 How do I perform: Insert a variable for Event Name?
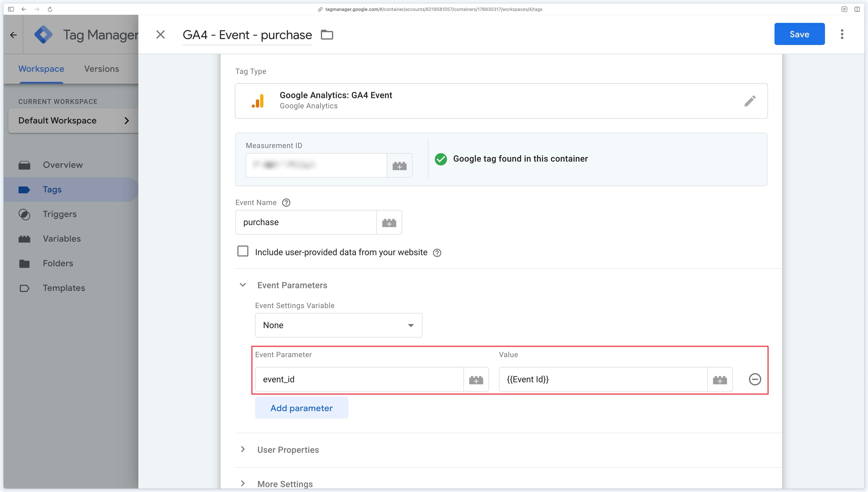pos(389,222)
